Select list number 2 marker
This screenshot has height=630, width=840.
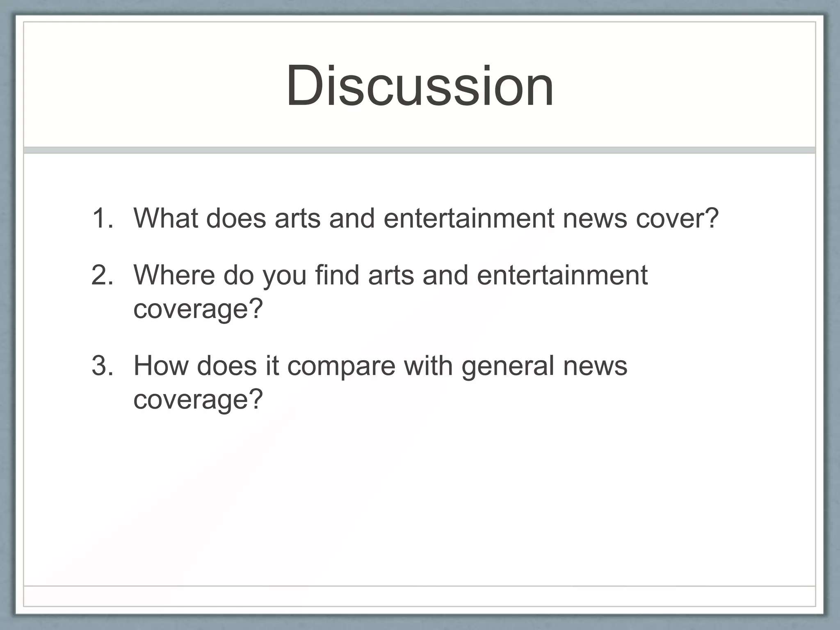tap(102, 275)
